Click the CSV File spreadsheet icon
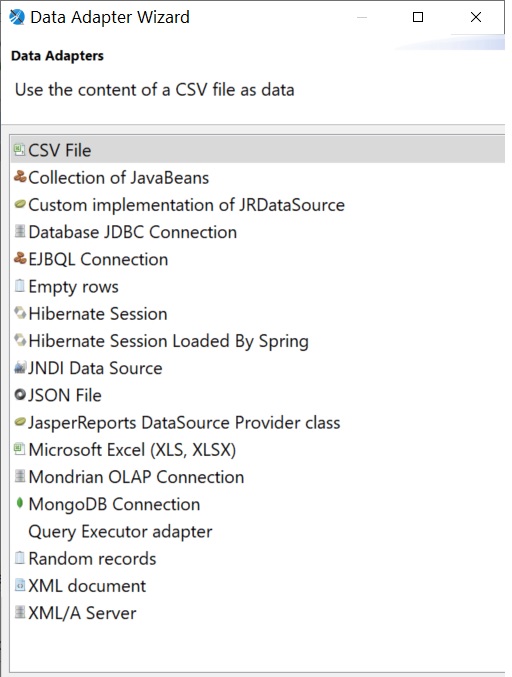Screen dimensions: 512x677 pyautogui.click(x=19, y=150)
